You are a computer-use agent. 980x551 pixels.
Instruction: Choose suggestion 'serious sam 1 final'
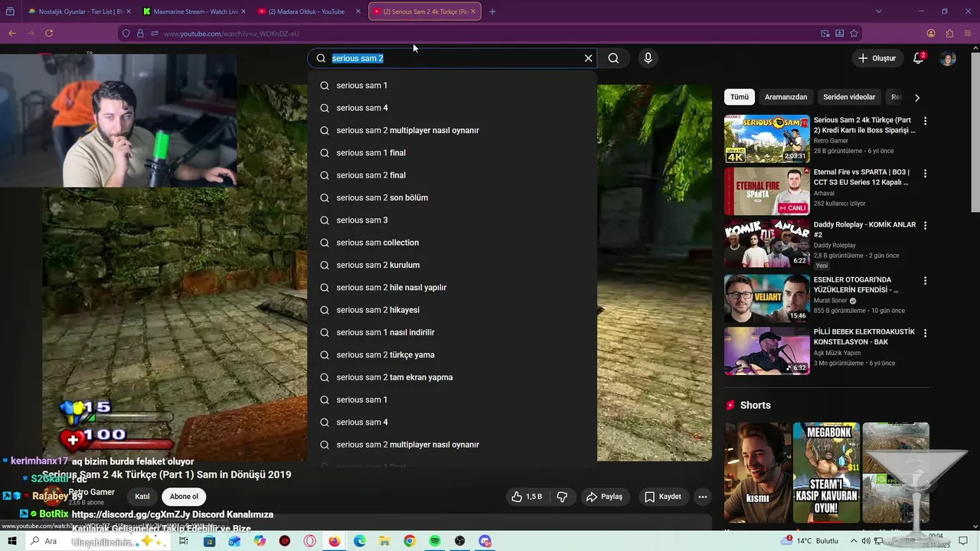[x=452, y=153]
